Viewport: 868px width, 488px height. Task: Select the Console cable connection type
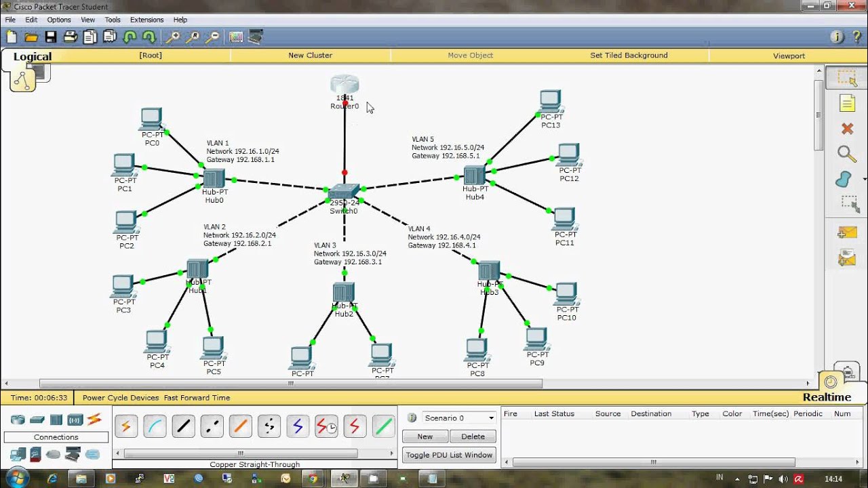coord(155,426)
